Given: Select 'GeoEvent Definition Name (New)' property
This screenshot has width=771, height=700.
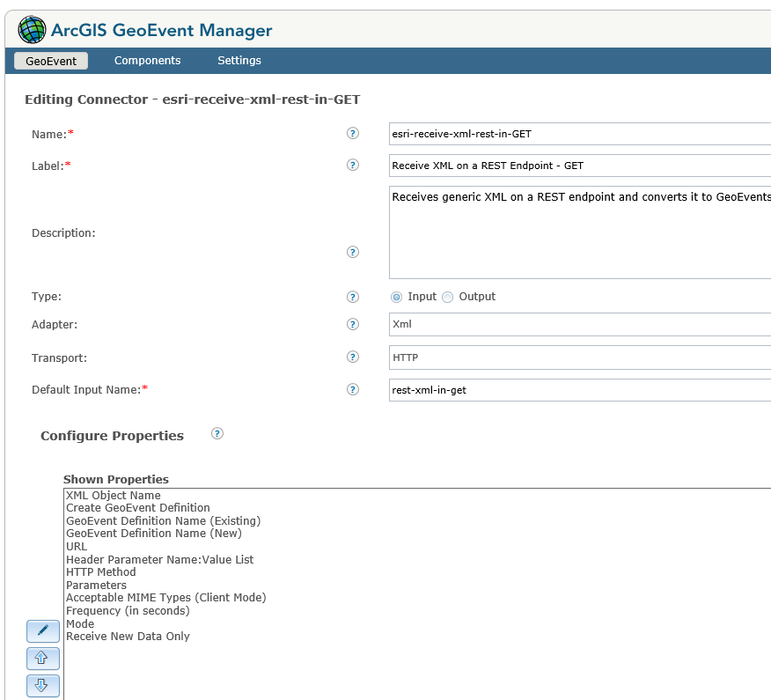Looking at the screenshot, I should 154,534.
